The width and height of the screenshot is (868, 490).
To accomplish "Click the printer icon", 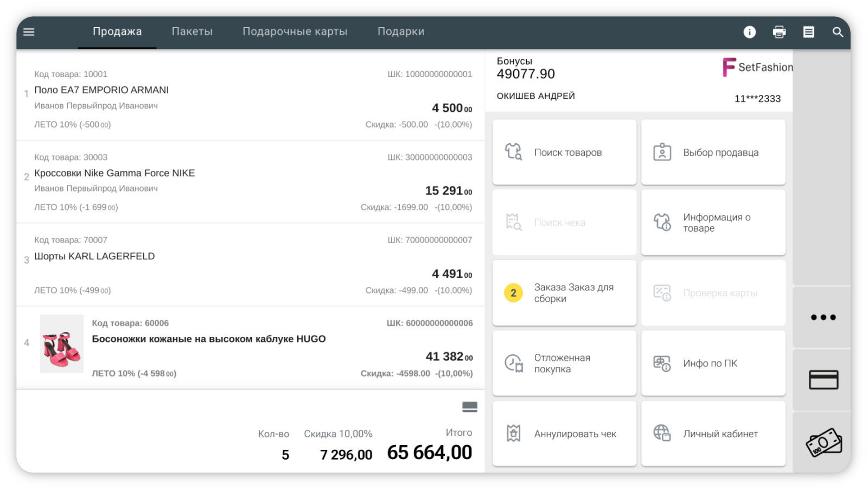I will point(779,32).
